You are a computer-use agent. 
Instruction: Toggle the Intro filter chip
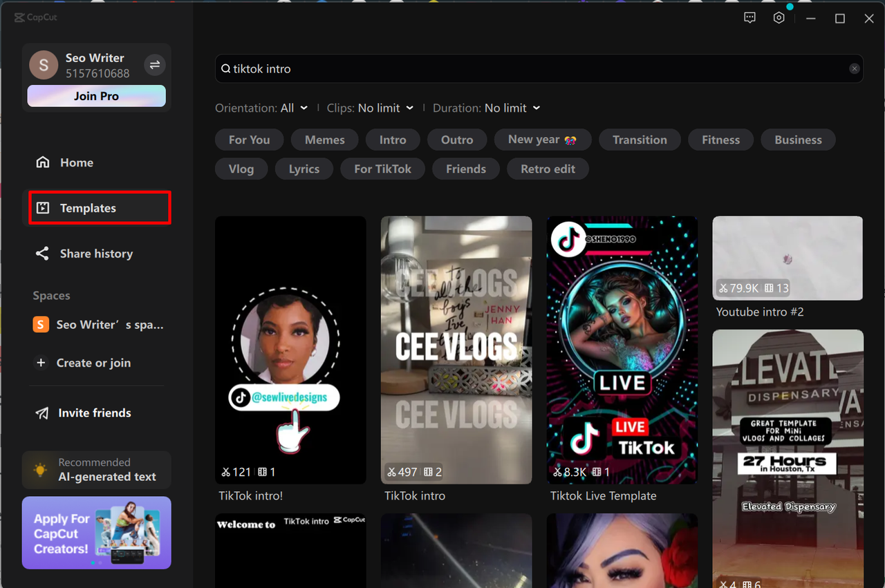click(x=392, y=140)
